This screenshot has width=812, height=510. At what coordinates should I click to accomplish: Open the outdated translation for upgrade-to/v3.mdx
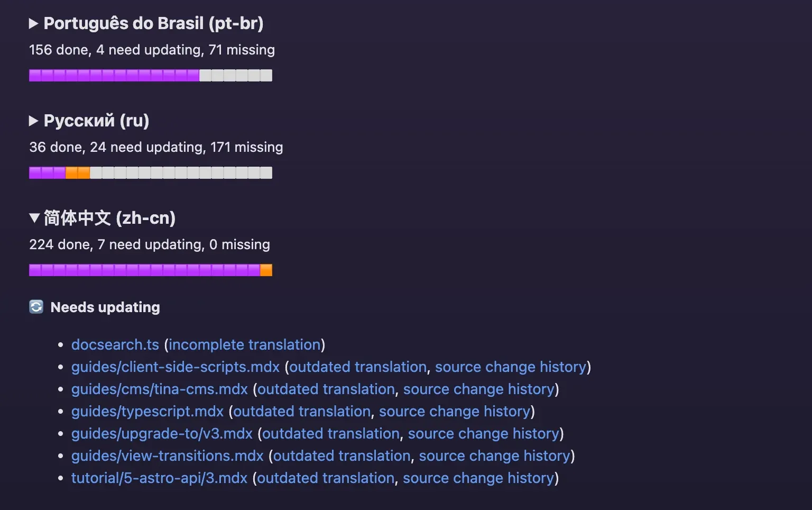click(x=330, y=433)
